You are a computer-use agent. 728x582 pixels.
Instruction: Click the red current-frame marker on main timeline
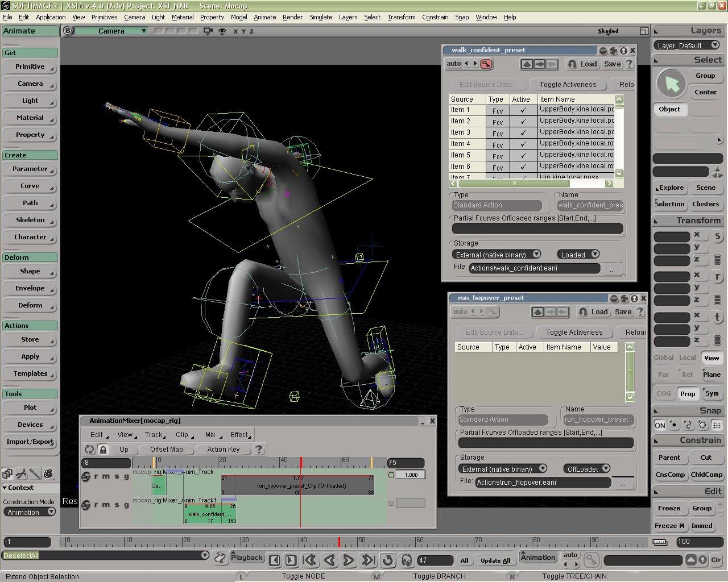(339, 542)
